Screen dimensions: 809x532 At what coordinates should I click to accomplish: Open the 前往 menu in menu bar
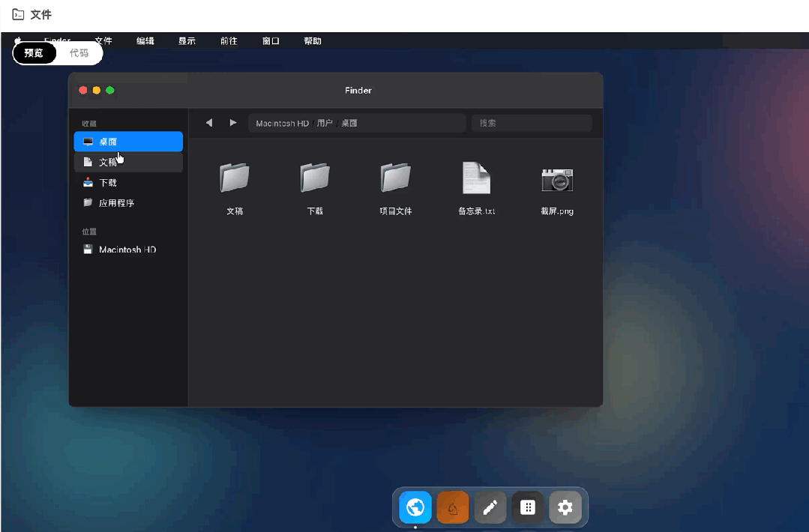click(229, 41)
